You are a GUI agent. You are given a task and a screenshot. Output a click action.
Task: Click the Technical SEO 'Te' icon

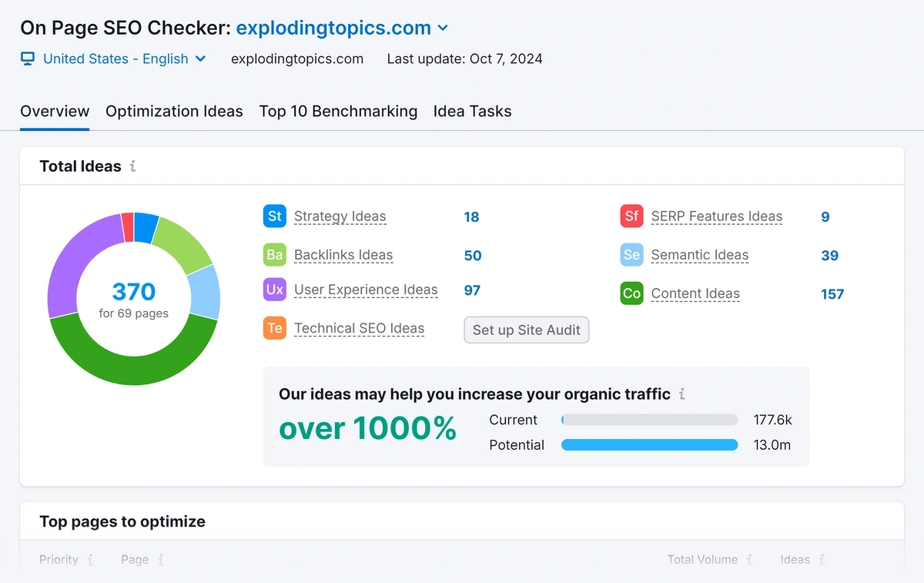point(275,328)
